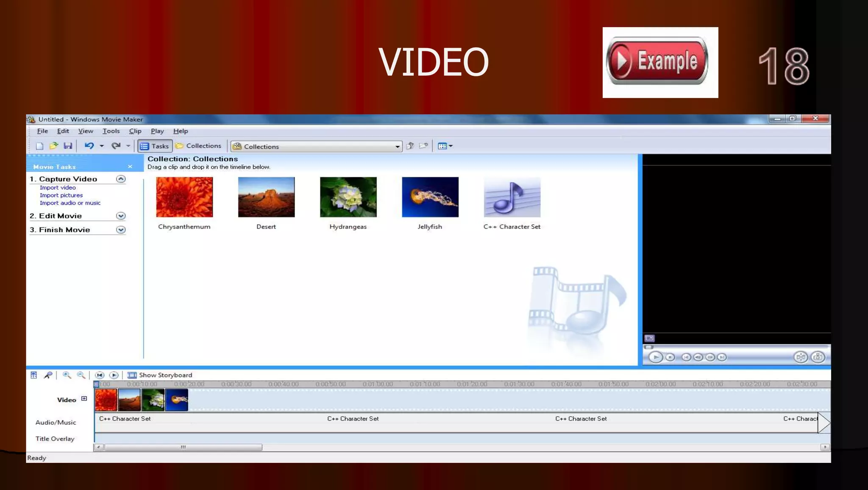Image resolution: width=868 pixels, height=490 pixels.
Task: Click the timeline horizontal scrollbar thumb
Action: 183,447
